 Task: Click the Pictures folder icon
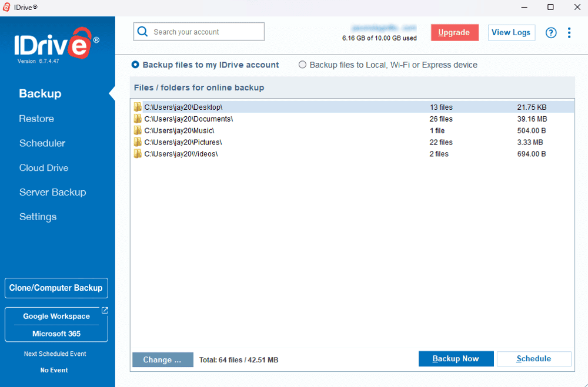point(138,142)
